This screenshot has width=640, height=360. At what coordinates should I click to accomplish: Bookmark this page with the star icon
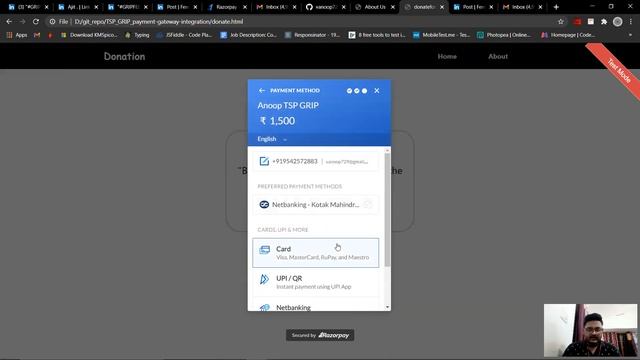pos(561,22)
